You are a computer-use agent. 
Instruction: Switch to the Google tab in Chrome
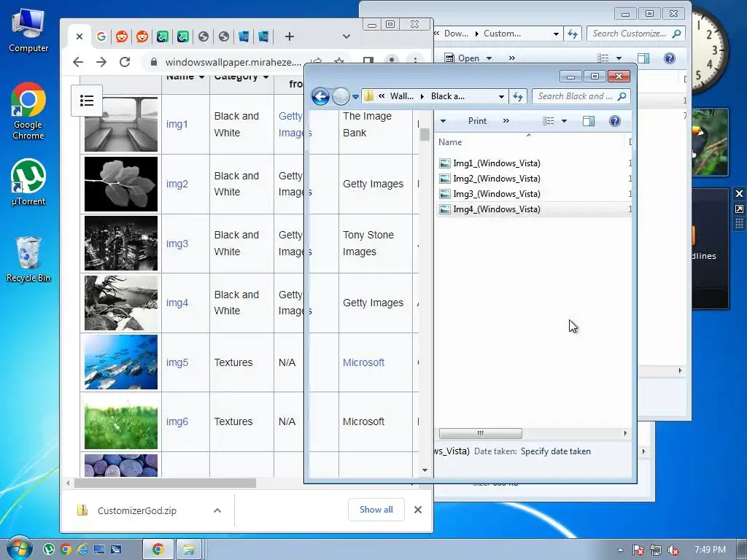click(x=101, y=36)
